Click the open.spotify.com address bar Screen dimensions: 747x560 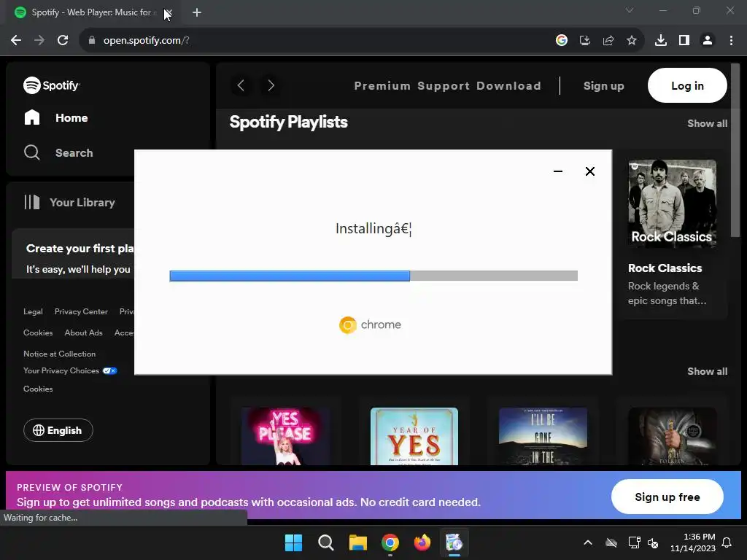pos(314,41)
